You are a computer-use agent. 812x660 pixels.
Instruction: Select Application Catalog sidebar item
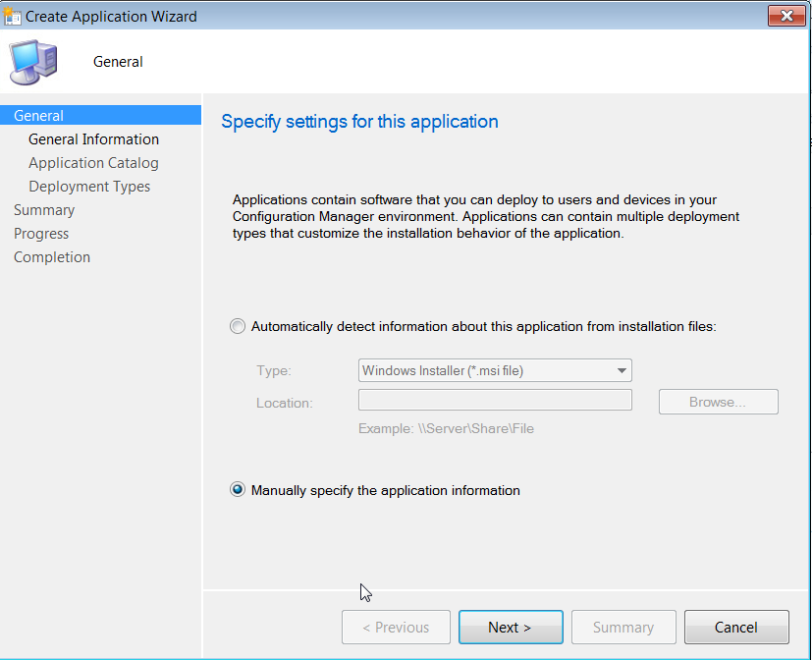[x=93, y=163]
